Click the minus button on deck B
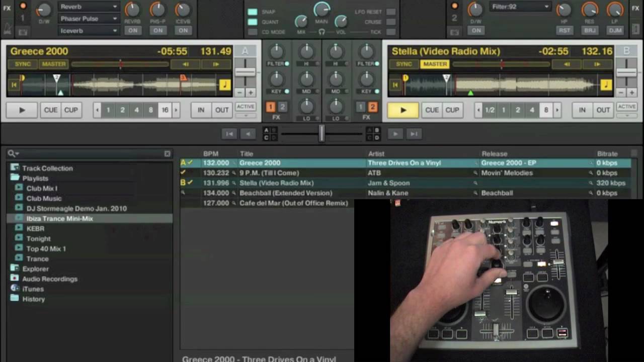Viewport: 644px width, 362px height. [621, 93]
